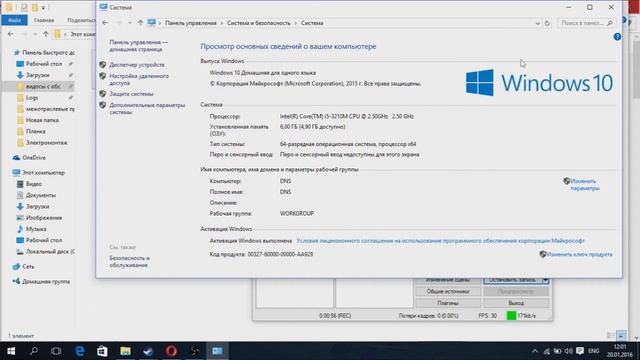Image resolution: width=640 pixels, height=360 pixels.
Task: Open Безопасность и обслуживание link
Action: [x=129, y=261]
